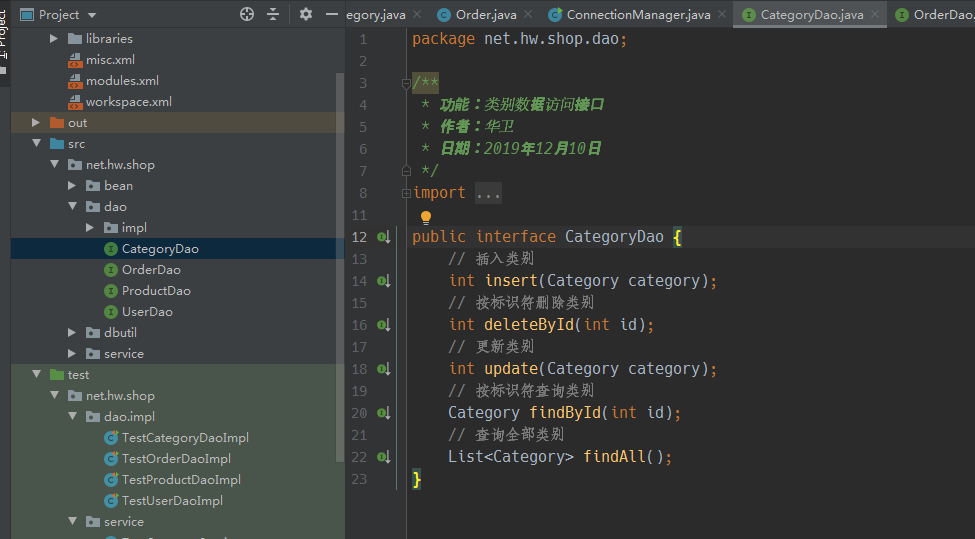Open workspace.xml file
Viewport: 975px width, 539px height.
129,102
